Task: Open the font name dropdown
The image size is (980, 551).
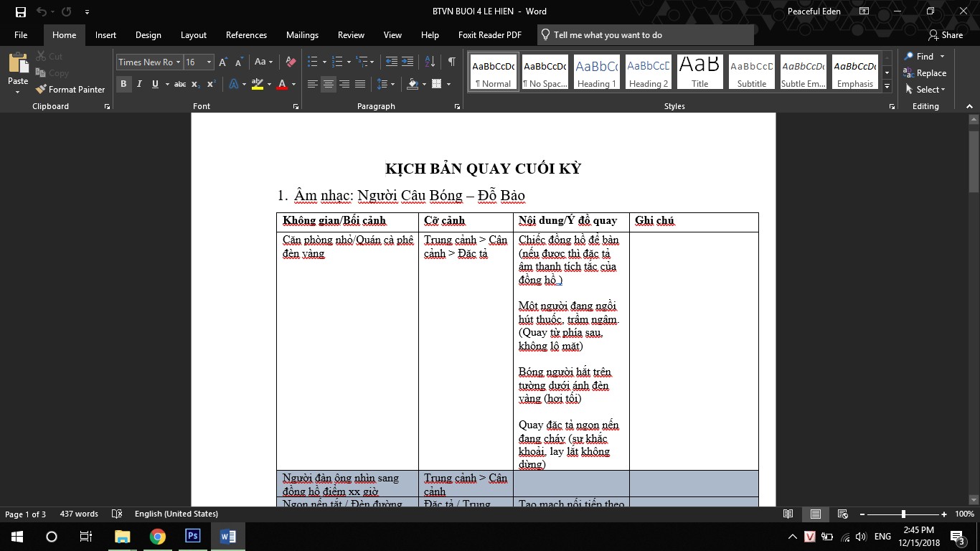Action: pos(179,62)
